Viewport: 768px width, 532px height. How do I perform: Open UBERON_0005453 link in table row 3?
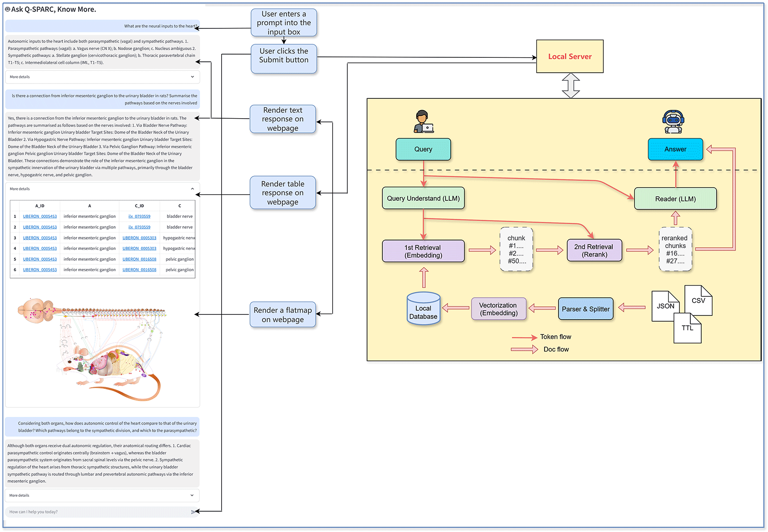(x=40, y=238)
